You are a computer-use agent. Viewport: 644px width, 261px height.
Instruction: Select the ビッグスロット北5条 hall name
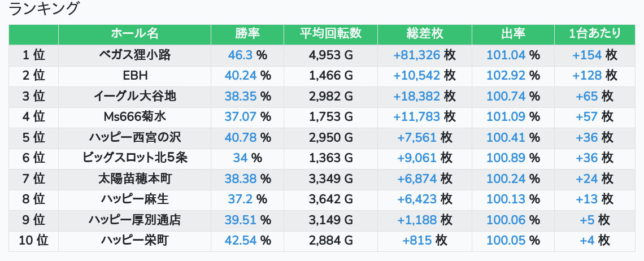(134, 158)
